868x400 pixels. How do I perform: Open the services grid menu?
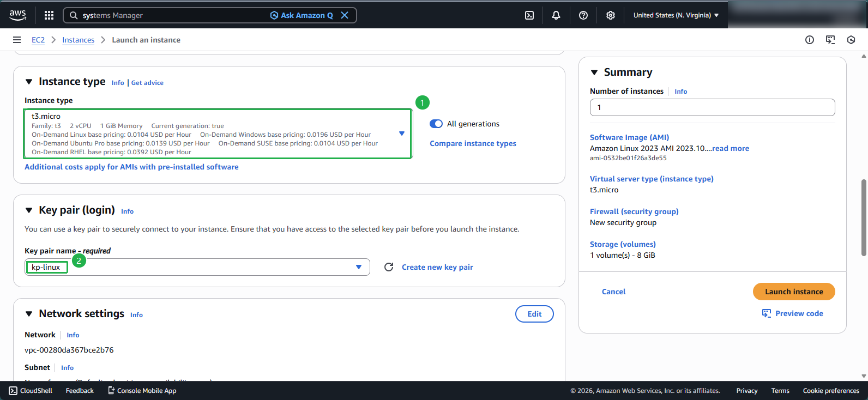pyautogui.click(x=49, y=15)
